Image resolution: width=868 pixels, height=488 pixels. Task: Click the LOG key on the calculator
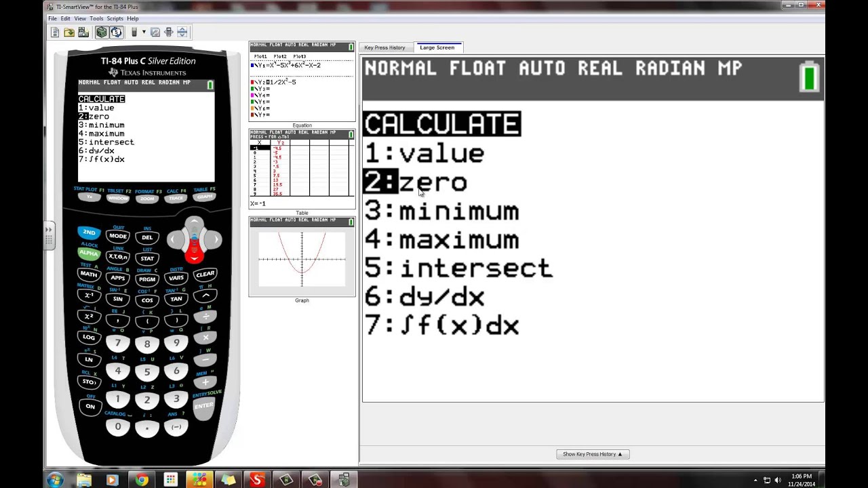[x=89, y=337]
